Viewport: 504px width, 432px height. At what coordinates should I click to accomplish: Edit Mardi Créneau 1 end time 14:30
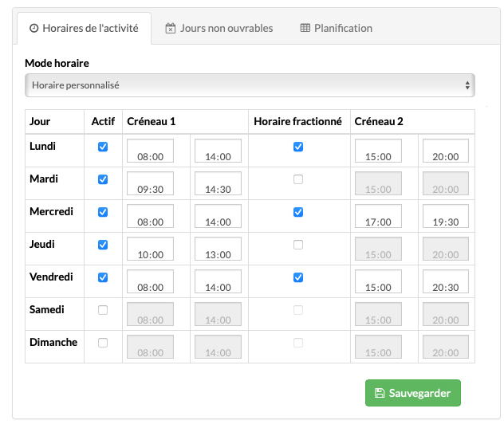[218, 183]
